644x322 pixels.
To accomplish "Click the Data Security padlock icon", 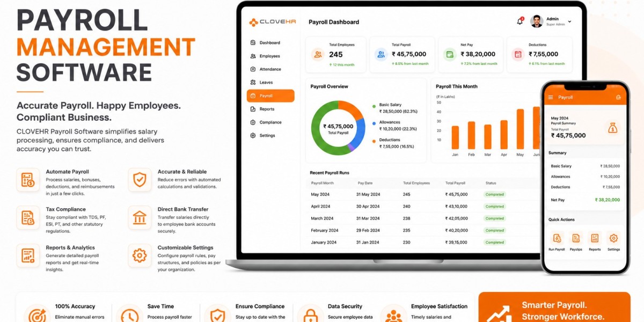I will pyautogui.click(x=310, y=314).
